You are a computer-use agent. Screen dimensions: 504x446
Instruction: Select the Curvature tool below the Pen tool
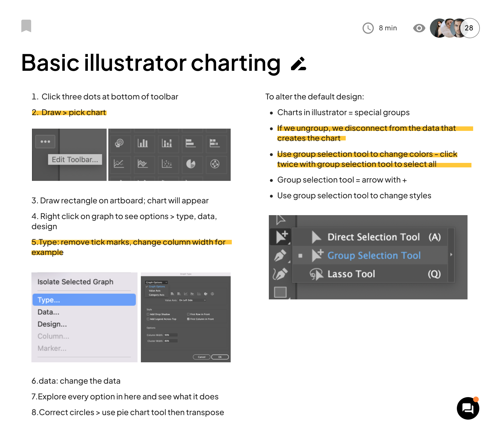coord(280,274)
